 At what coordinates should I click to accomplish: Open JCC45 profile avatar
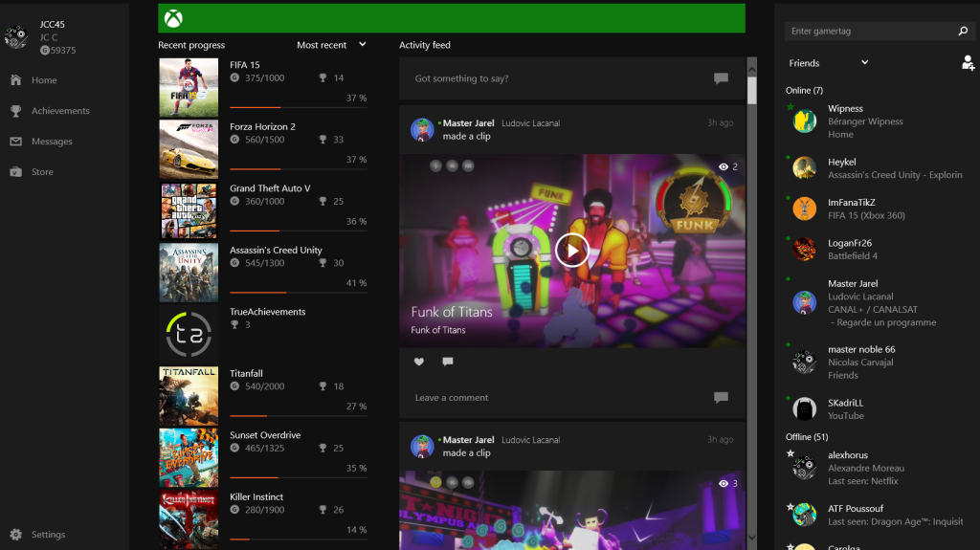pos(16,37)
